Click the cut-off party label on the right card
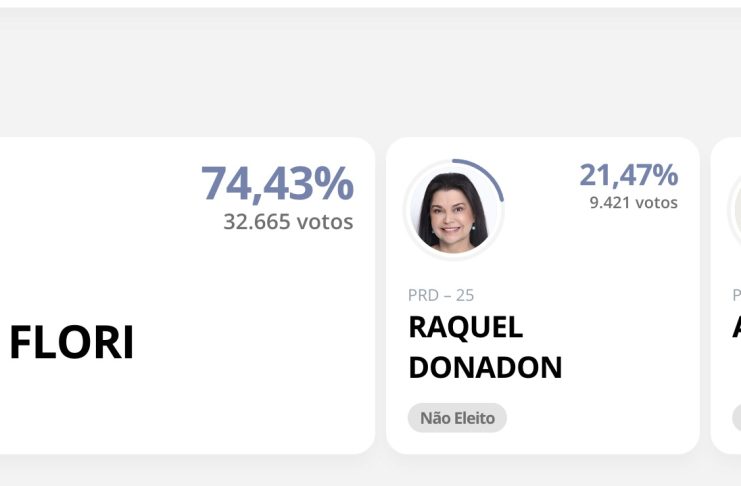This screenshot has height=486, width=741. click(736, 295)
